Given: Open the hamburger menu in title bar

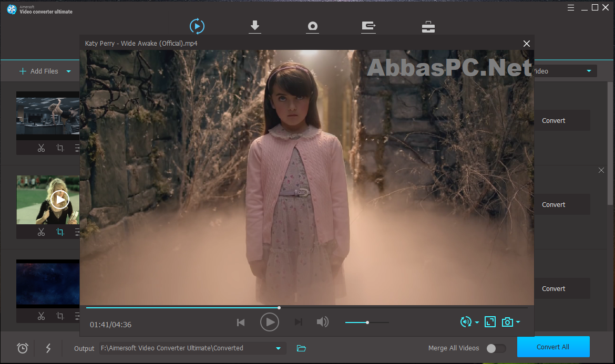Looking at the screenshot, I should click(571, 7).
